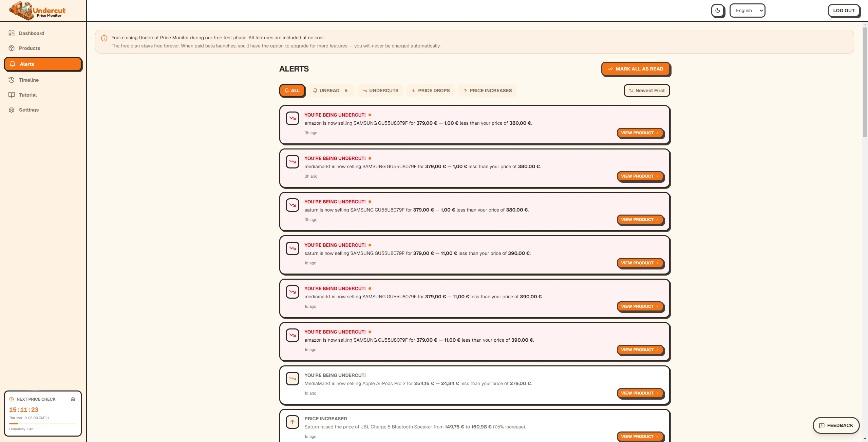Open the English language dropdown

[747, 11]
